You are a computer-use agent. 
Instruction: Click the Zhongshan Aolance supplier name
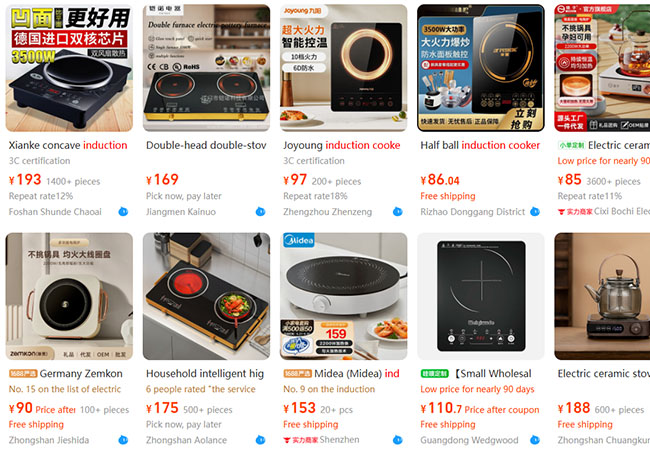pos(186,440)
